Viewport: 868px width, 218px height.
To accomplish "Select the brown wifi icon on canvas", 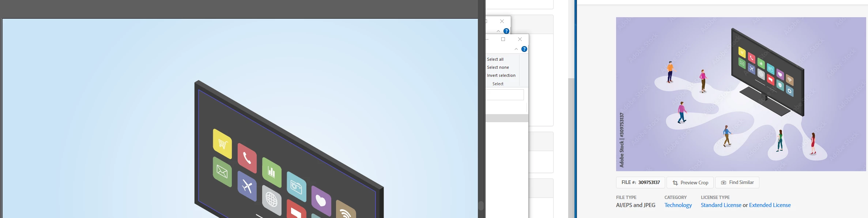I will (346, 209).
